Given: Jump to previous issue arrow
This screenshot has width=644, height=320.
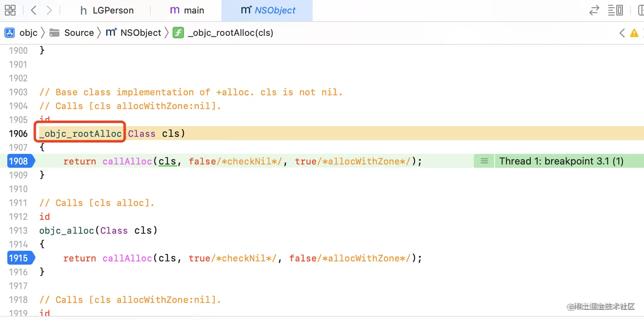Looking at the screenshot, I should [x=622, y=33].
